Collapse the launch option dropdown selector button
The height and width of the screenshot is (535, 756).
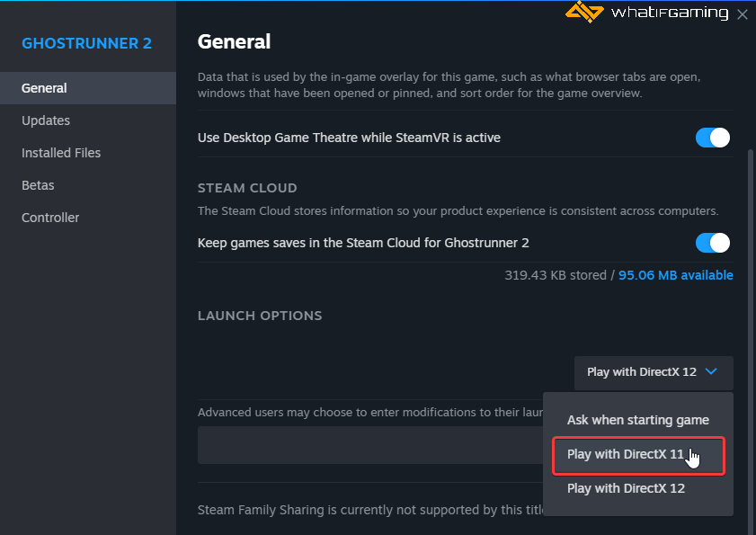(x=653, y=372)
